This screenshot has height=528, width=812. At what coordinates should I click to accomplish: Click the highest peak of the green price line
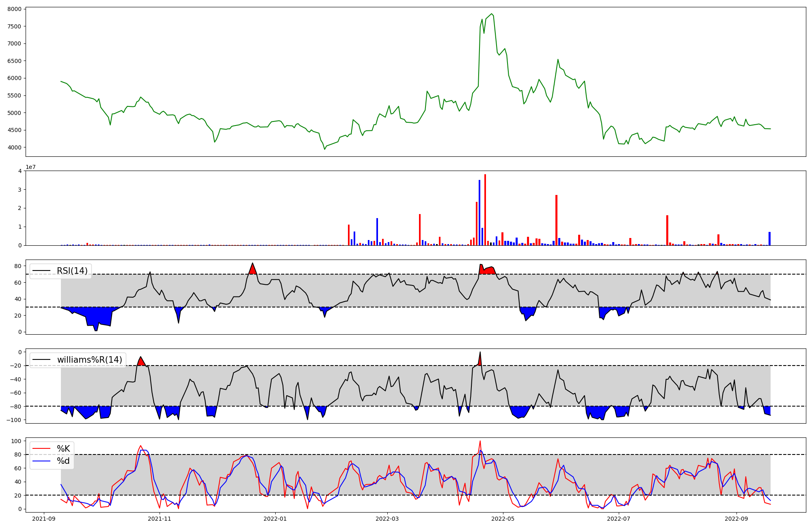492,14
